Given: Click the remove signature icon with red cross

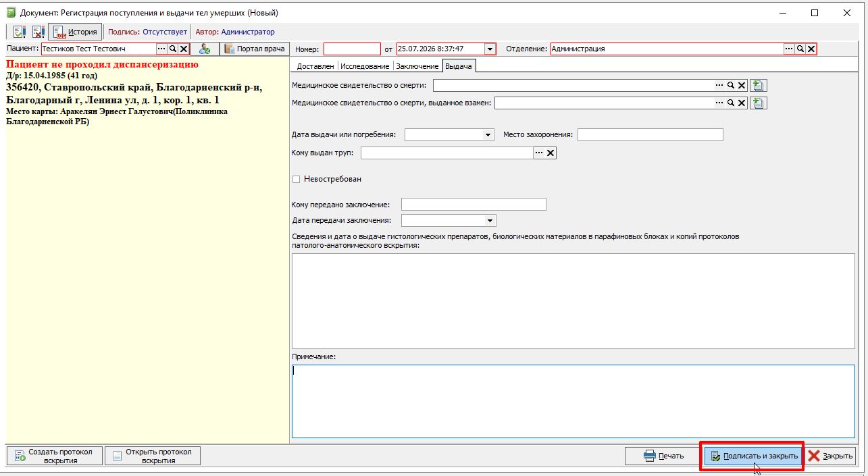Looking at the screenshot, I should [38, 32].
